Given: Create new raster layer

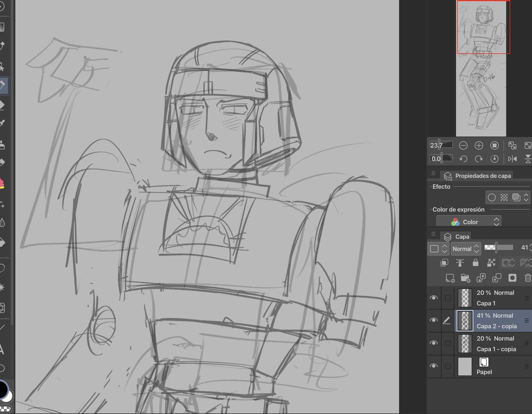Looking at the screenshot, I should point(450,278).
